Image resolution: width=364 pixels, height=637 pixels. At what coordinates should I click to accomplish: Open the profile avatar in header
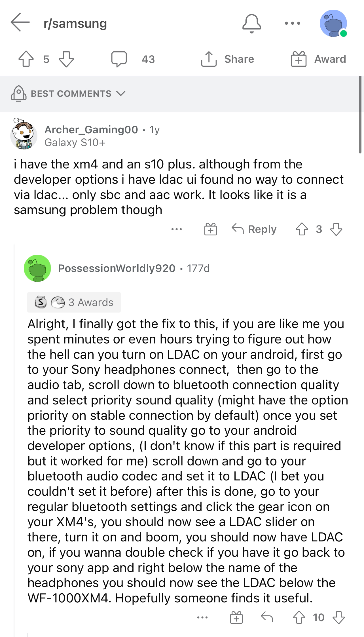pyautogui.click(x=333, y=23)
